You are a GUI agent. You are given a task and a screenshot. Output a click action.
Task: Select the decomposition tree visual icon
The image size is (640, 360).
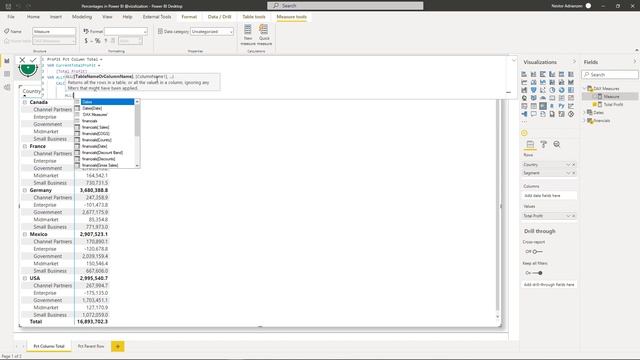point(524,114)
